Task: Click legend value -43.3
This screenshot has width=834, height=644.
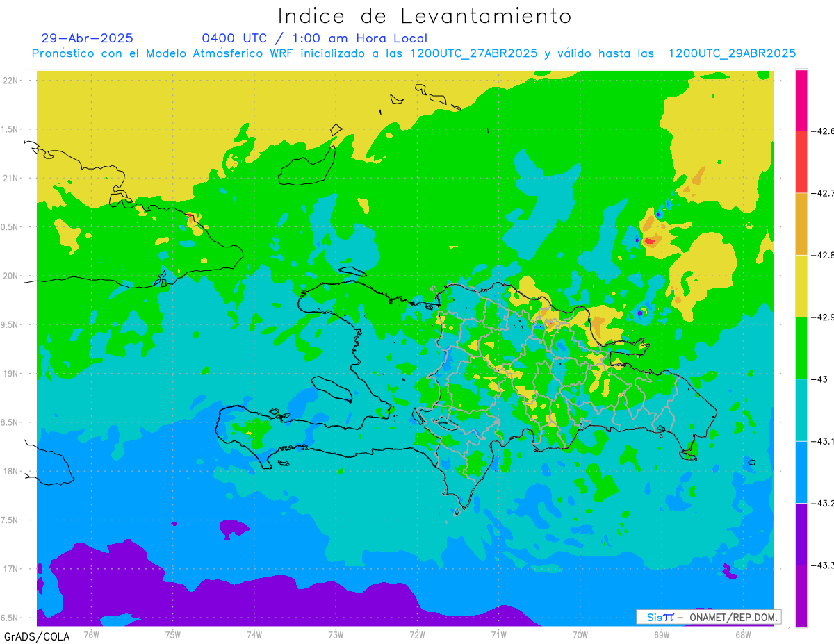Action: tap(822, 565)
